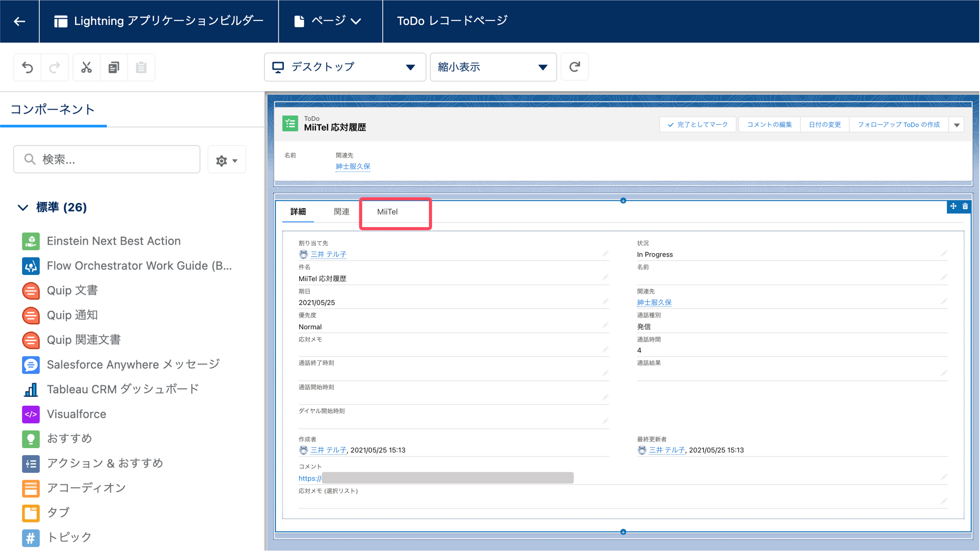Click the cut scissors icon

point(86,67)
